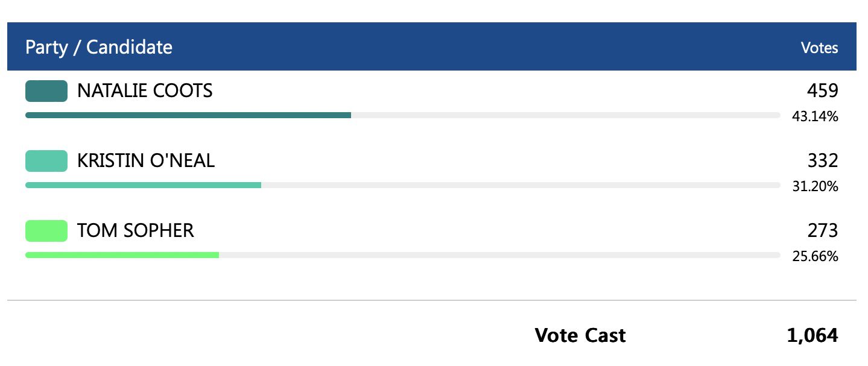
Task: Select the TOM SOPHER candidate name
Action: point(136,231)
